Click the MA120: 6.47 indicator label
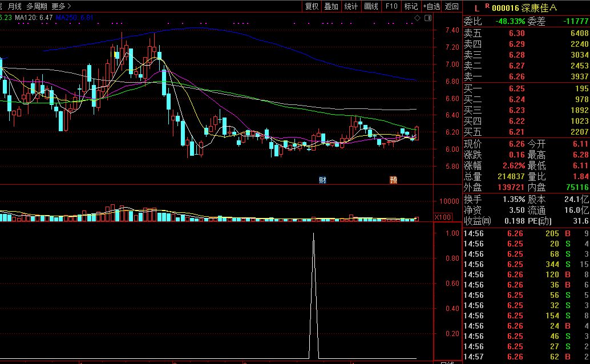The width and height of the screenshot is (590, 364). pos(34,18)
